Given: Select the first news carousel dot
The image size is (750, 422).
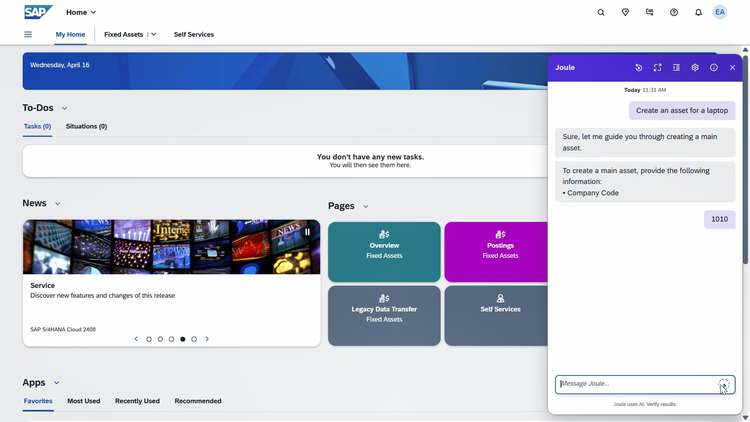Looking at the screenshot, I should click(x=149, y=339).
